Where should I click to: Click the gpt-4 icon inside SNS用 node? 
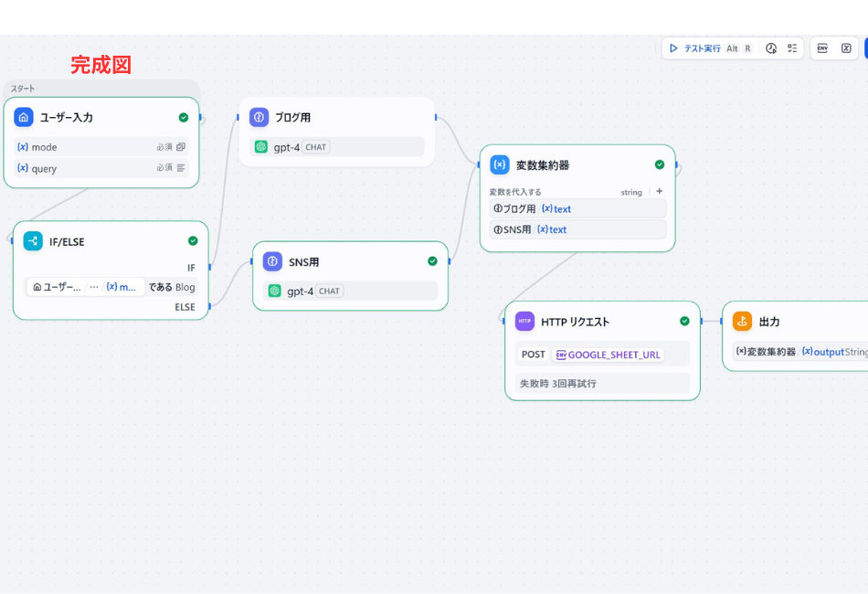coord(271,290)
